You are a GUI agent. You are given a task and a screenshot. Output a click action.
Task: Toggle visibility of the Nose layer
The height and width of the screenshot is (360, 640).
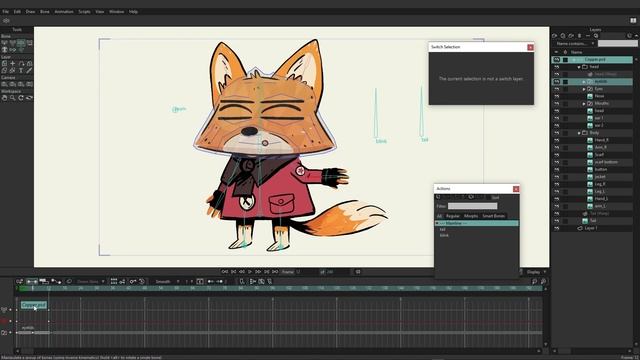click(557, 96)
